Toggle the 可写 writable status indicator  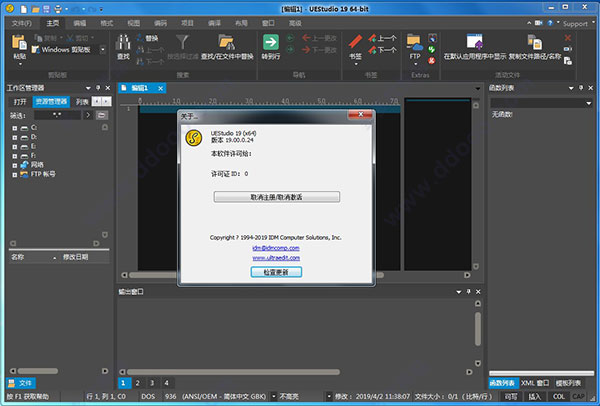coord(510,396)
